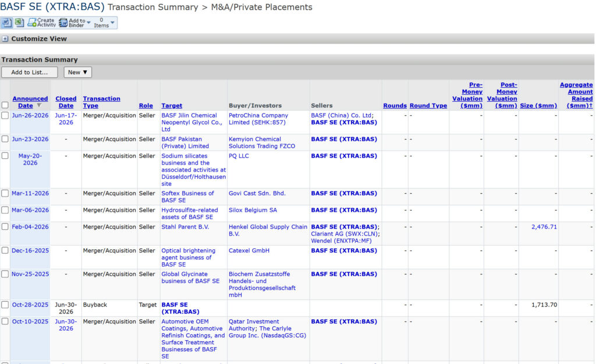
Task: Sort by Target column header
Action: (172, 105)
